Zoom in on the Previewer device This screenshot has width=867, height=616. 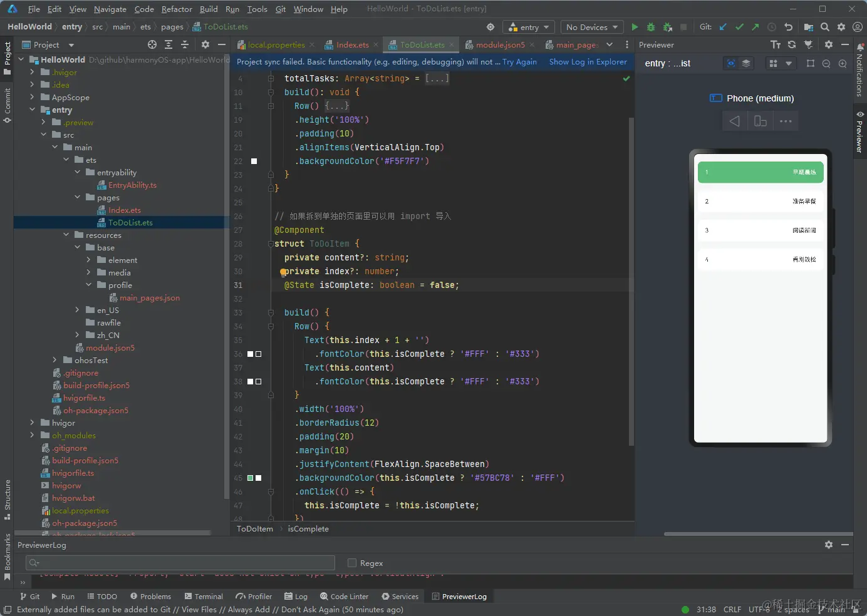(x=843, y=63)
